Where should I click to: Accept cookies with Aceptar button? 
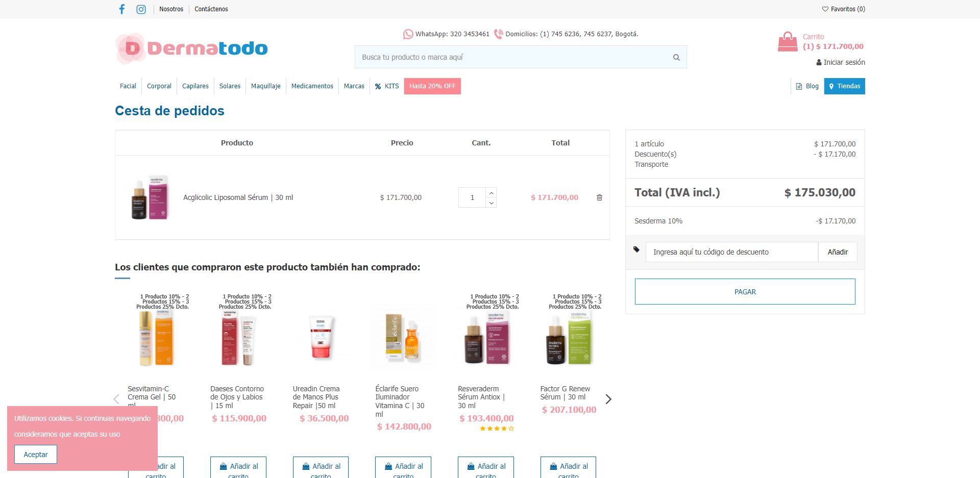(36, 455)
